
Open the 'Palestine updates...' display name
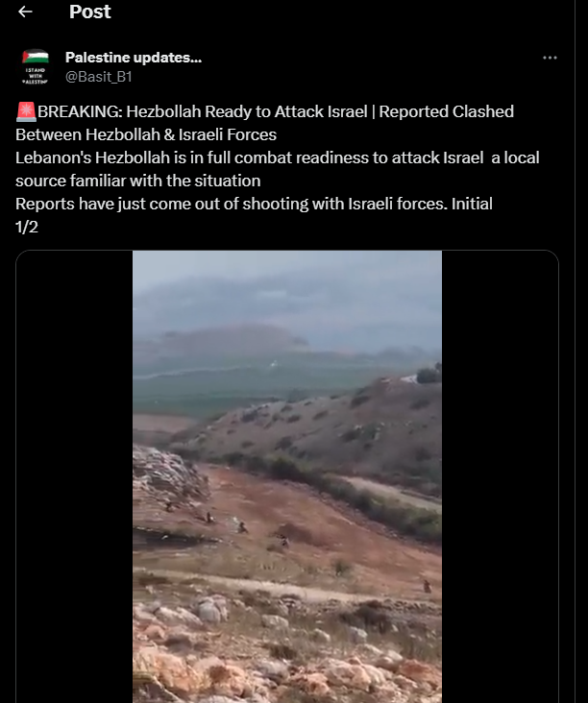[134, 58]
